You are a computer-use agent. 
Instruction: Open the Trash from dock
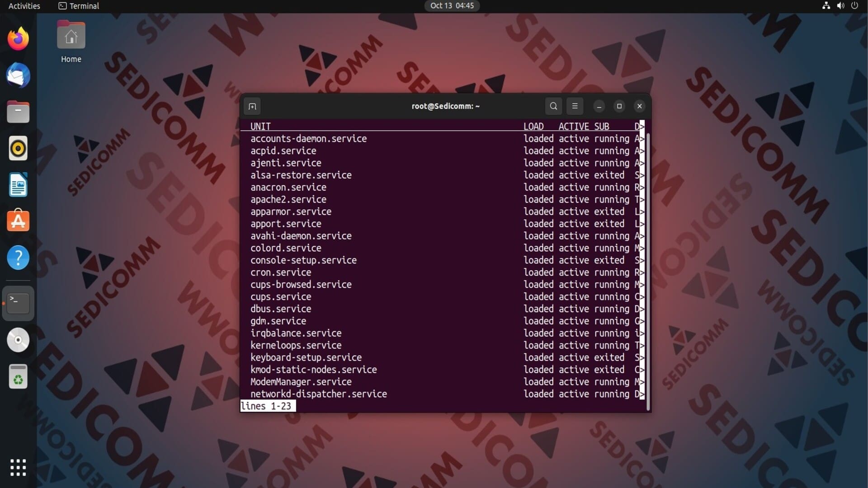click(x=18, y=376)
